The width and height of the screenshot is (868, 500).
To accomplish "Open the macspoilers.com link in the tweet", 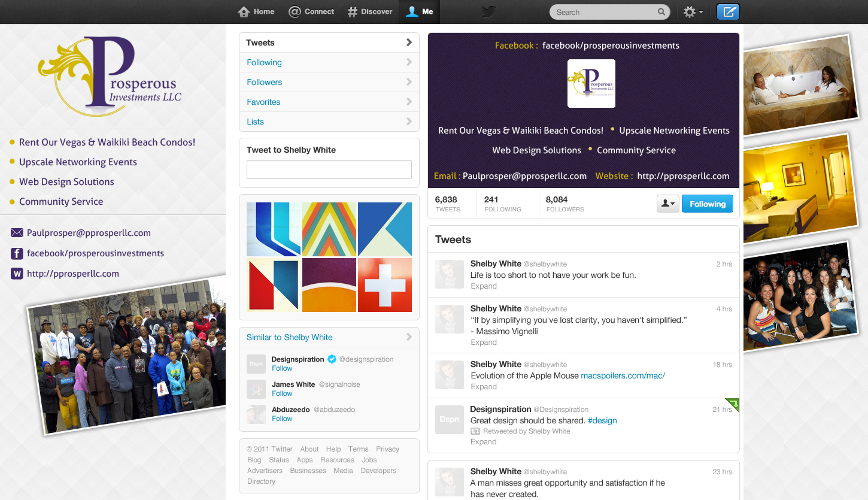I will [x=623, y=375].
